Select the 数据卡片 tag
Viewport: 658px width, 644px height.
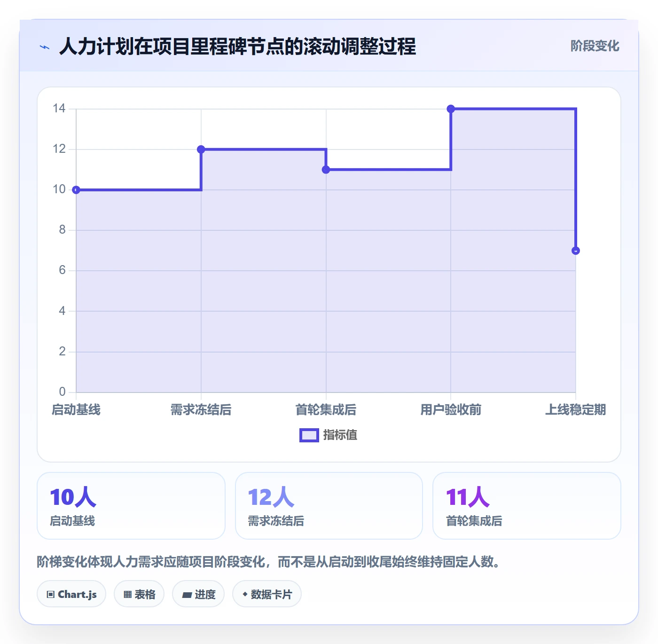coord(267,594)
